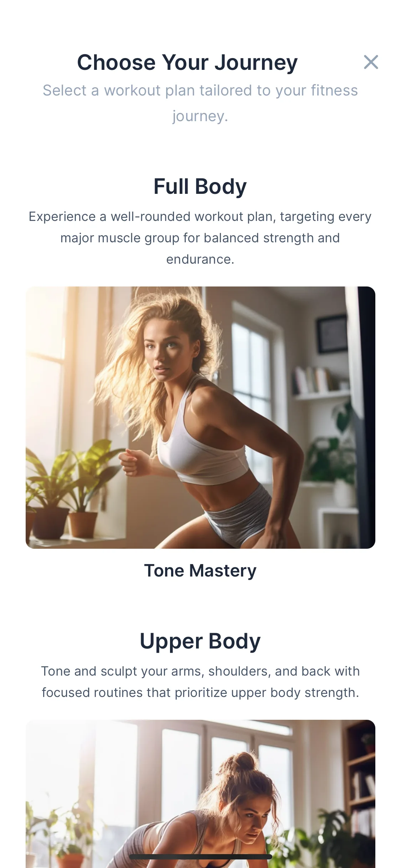Tap the Upper Body description paragraph
401x868 pixels.
[200, 682]
